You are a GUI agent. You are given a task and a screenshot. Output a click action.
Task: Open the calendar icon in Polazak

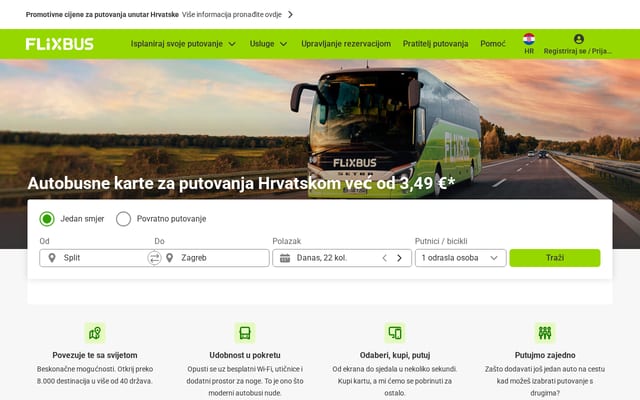(x=285, y=258)
